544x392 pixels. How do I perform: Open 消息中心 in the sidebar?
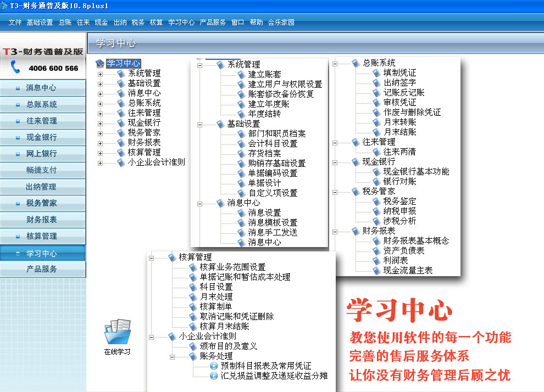coord(43,88)
